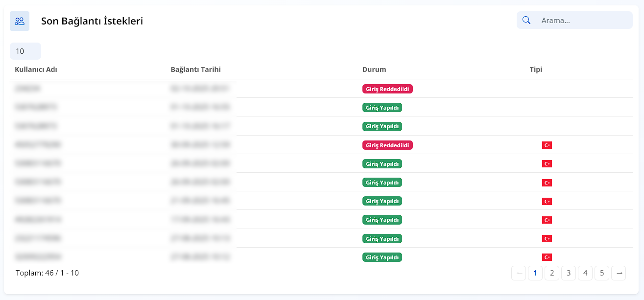Click the Giriş Yapıldı badge in the bottom row
This screenshot has height=300, width=644.
pos(382,257)
